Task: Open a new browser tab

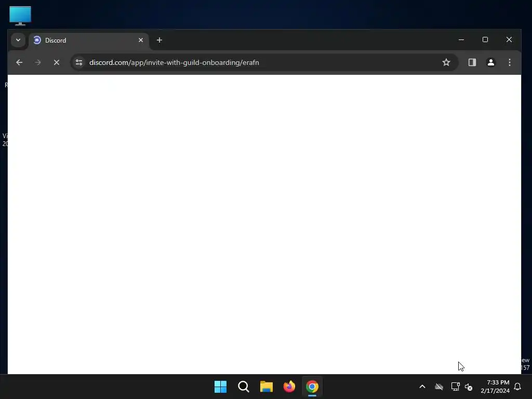Action: coord(159,40)
